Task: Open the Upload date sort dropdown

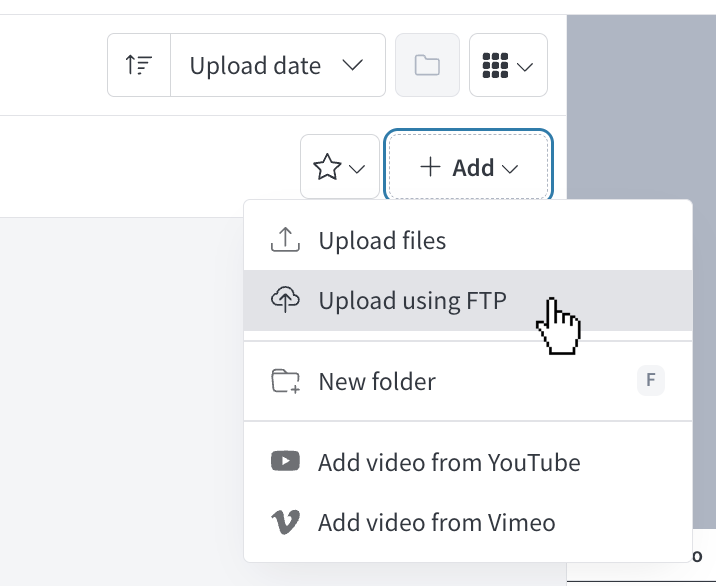Action: [x=277, y=66]
